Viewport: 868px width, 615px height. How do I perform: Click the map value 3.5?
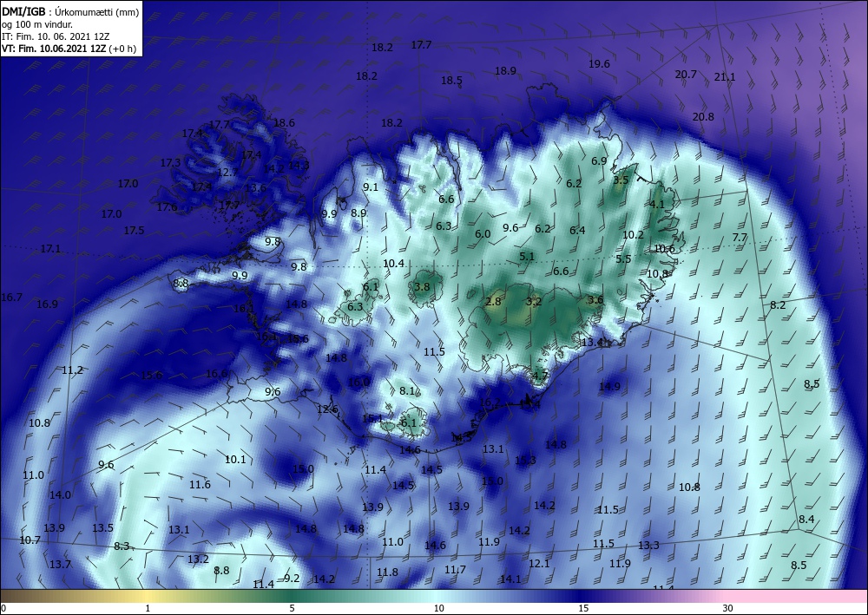coord(621,180)
